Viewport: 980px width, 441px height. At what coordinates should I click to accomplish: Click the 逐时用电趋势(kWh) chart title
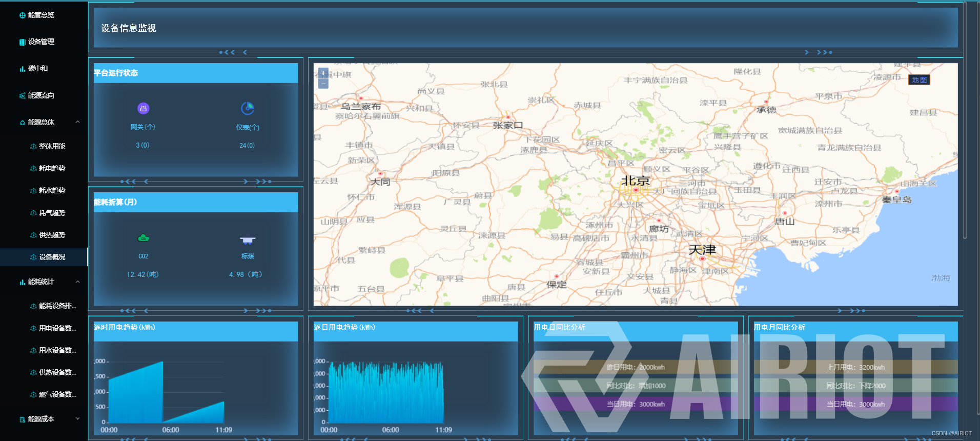tap(125, 327)
